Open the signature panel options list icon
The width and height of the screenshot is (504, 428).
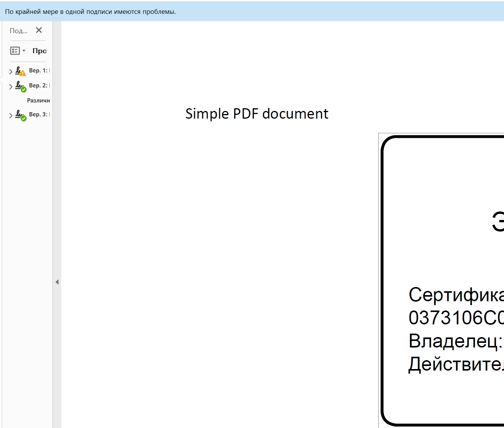[x=15, y=51]
